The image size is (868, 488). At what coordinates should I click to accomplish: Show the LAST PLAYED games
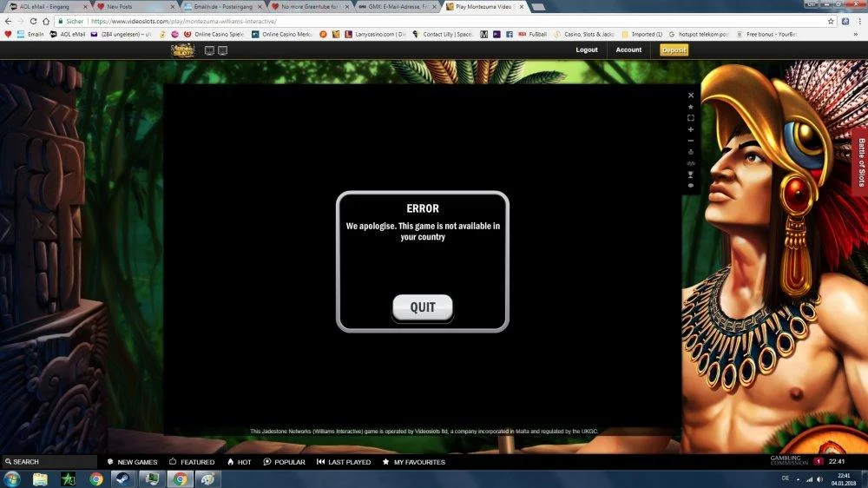344,462
